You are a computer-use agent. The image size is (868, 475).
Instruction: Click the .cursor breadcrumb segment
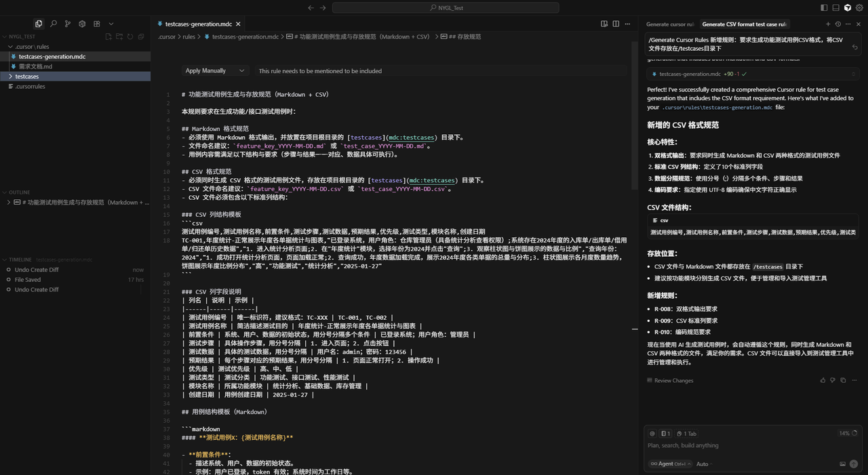(167, 37)
